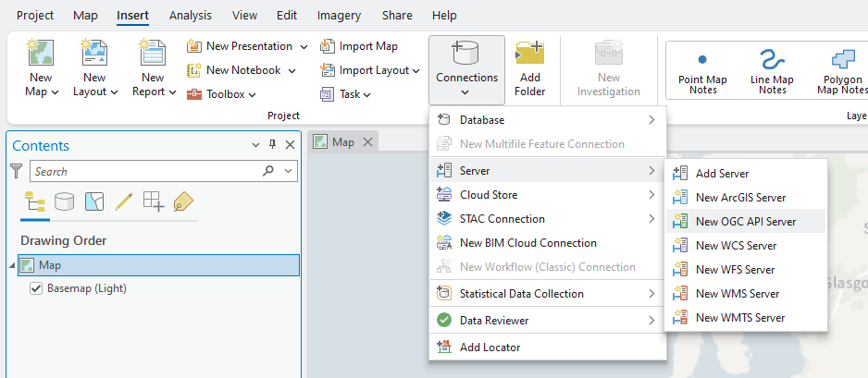Choose Add Server in submenu
Image resolution: width=868 pixels, height=378 pixels.
[746, 174]
